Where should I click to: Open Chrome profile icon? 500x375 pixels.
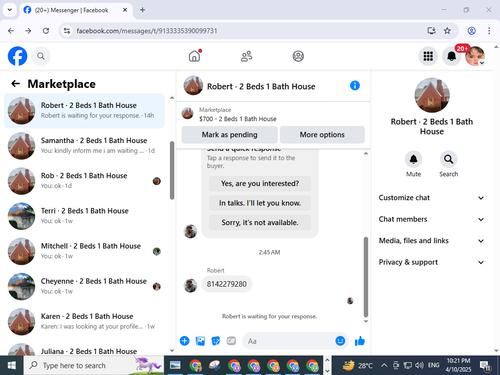coord(471,31)
